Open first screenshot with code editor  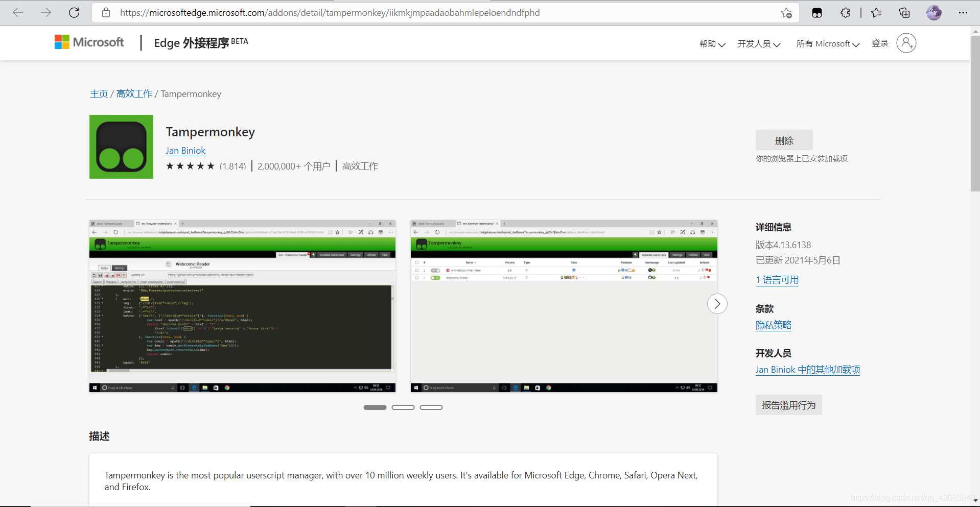click(242, 306)
